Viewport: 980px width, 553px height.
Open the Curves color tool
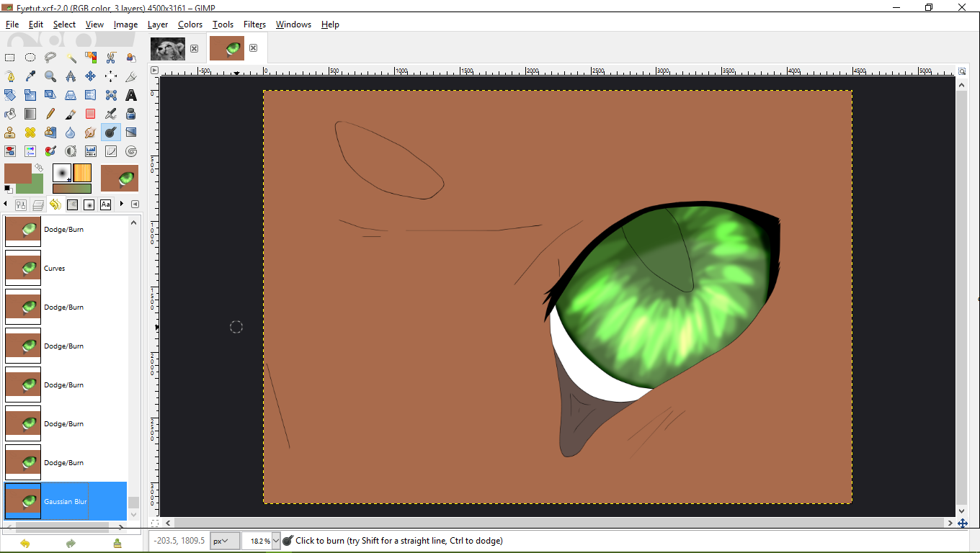coord(111,151)
